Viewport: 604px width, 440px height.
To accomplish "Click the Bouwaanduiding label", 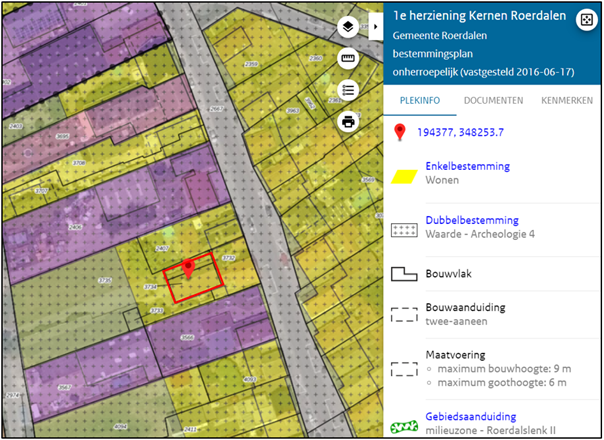I will point(465,307).
